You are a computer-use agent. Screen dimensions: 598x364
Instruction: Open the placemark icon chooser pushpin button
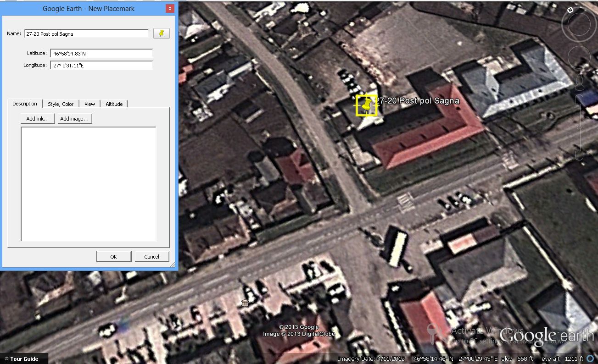pos(161,33)
